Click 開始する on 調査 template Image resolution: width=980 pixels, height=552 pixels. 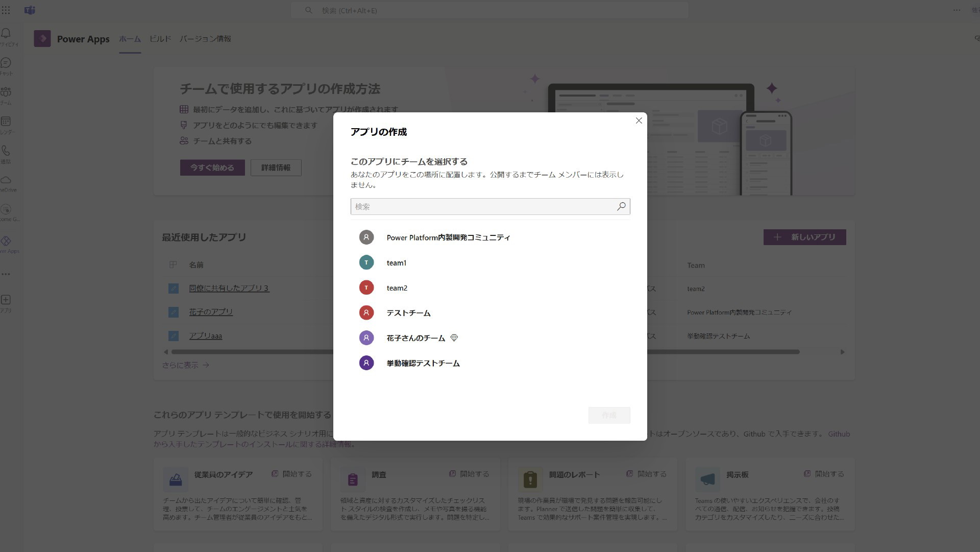[469, 474]
